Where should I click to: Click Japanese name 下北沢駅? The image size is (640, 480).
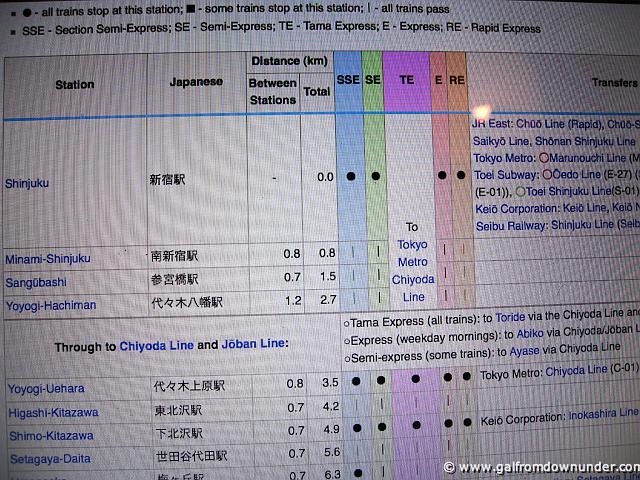pos(179,433)
